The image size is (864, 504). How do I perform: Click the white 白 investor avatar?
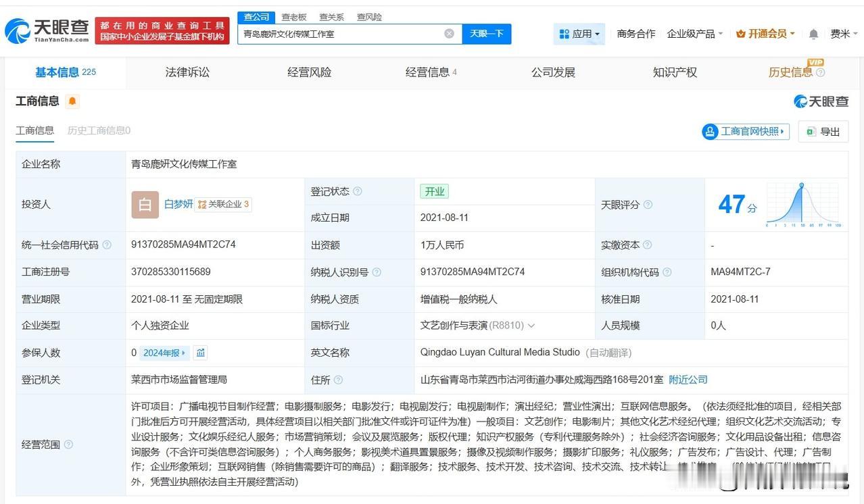[145, 205]
